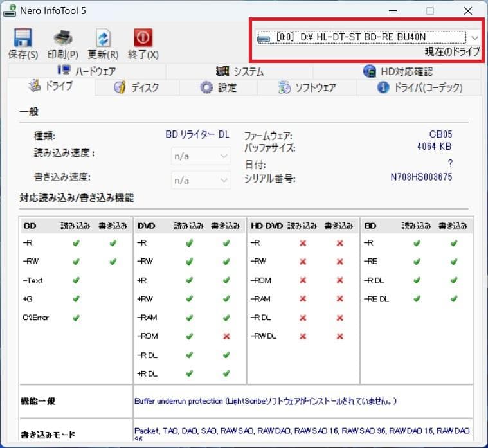The image size is (488, 448).
Task: Click firmware value CB05
Action: click(440, 134)
